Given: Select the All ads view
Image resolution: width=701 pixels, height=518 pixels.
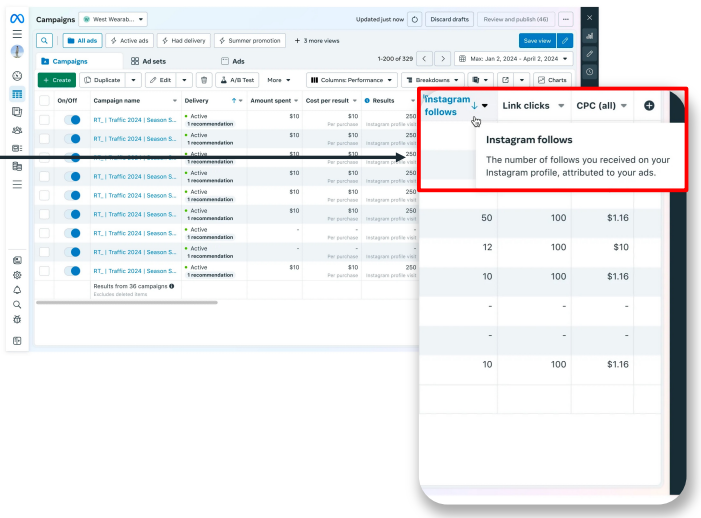Looking at the screenshot, I should 82,41.
